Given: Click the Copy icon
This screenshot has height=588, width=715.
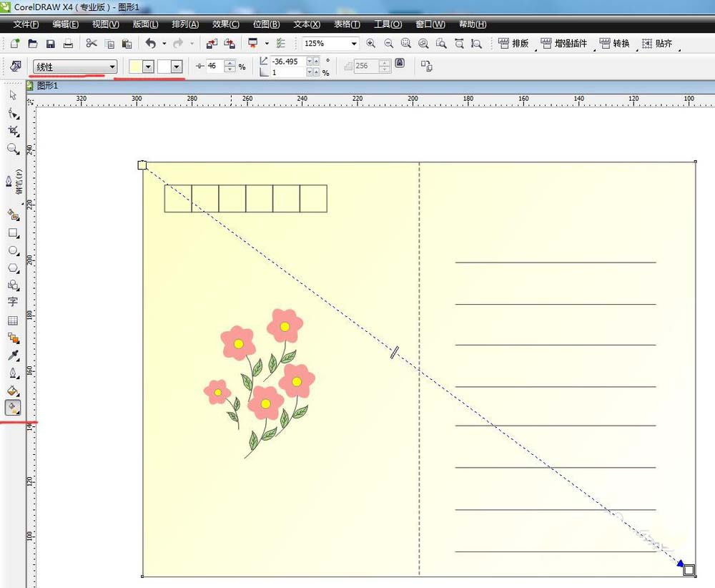Looking at the screenshot, I should (109, 44).
